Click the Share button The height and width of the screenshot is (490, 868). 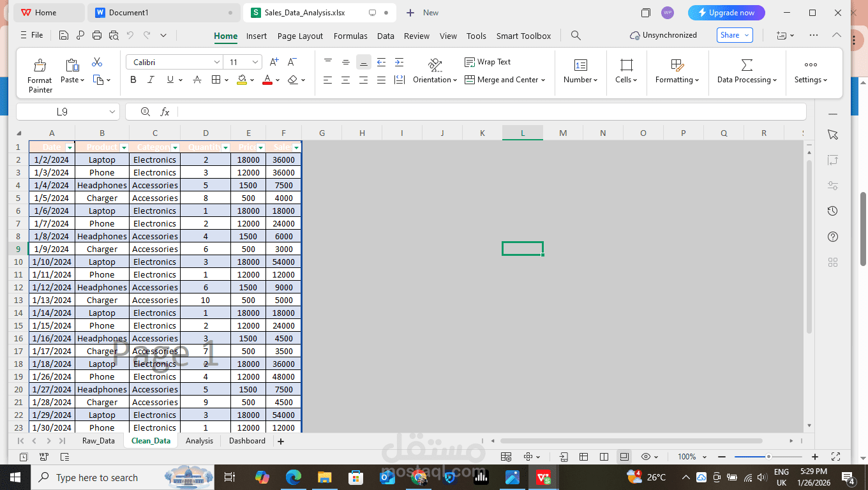735,36
